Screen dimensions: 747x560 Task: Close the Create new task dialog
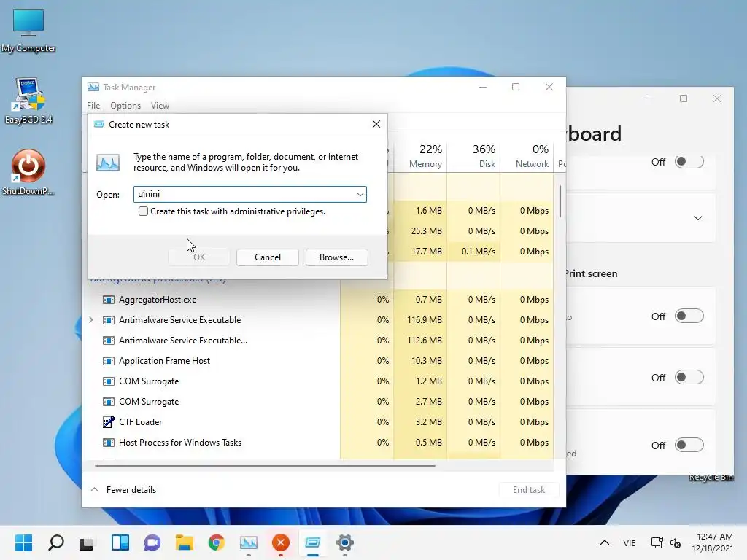(x=376, y=124)
